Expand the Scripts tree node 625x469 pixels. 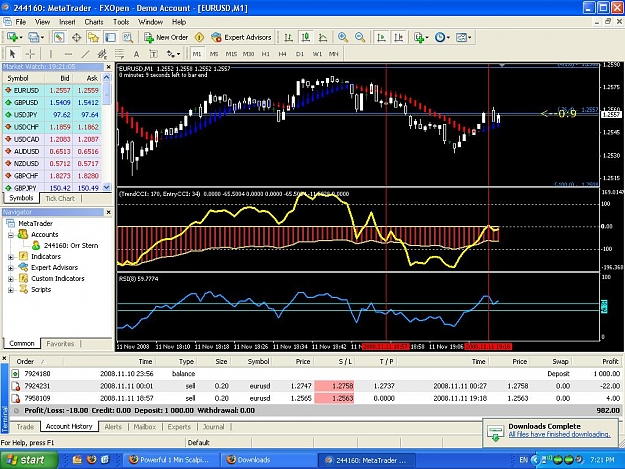point(11,290)
